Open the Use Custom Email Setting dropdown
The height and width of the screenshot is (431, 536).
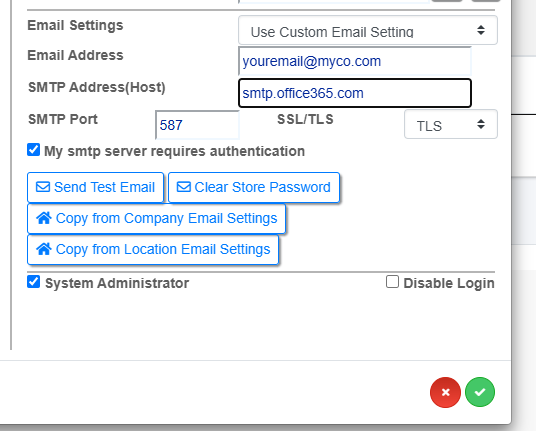coord(368,30)
